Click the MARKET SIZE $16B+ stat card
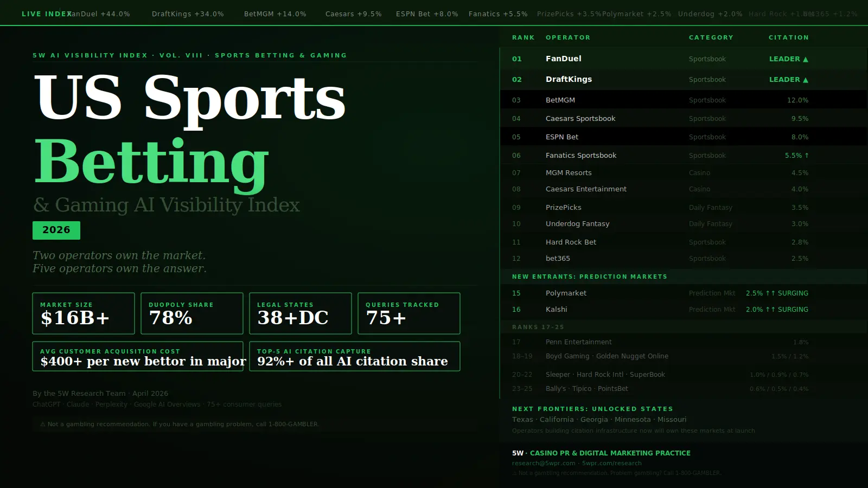Image resolution: width=868 pixels, height=488 pixels. (x=84, y=313)
